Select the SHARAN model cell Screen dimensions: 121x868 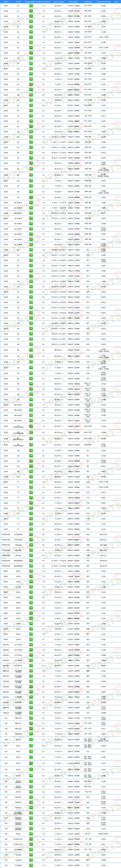pos(18,849)
